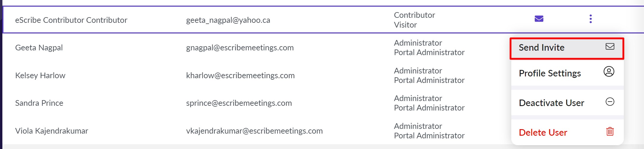Click the minus circle icon beside Deactivate User
This screenshot has width=644, height=149.
(610, 102)
